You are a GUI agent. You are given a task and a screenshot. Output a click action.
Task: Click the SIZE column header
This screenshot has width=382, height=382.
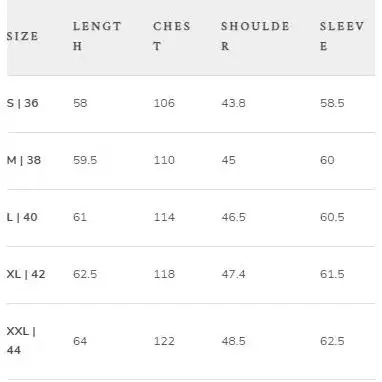pos(22,36)
